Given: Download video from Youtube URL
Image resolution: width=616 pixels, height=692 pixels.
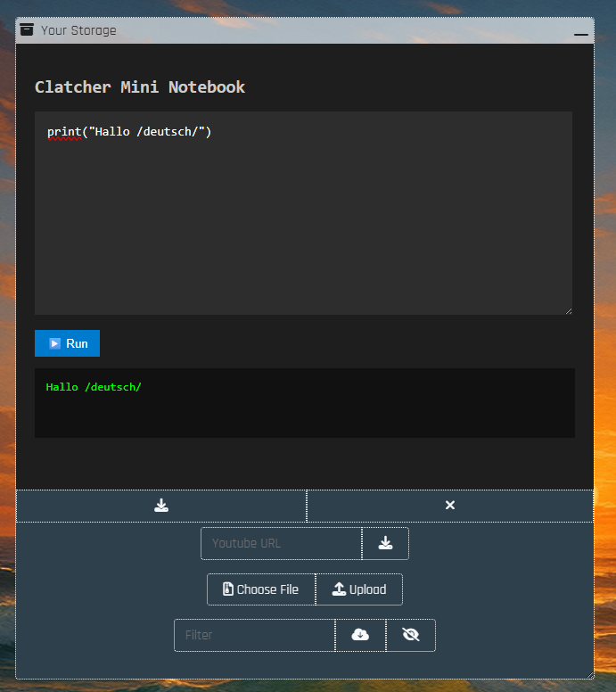Looking at the screenshot, I should pos(385,543).
